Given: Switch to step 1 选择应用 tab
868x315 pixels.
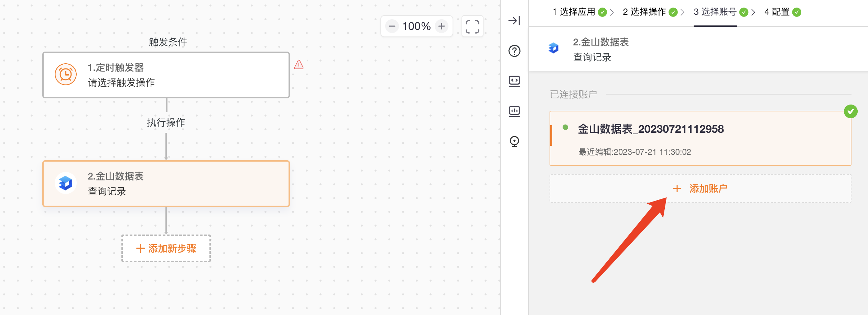Looking at the screenshot, I should (x=579, y=12).
